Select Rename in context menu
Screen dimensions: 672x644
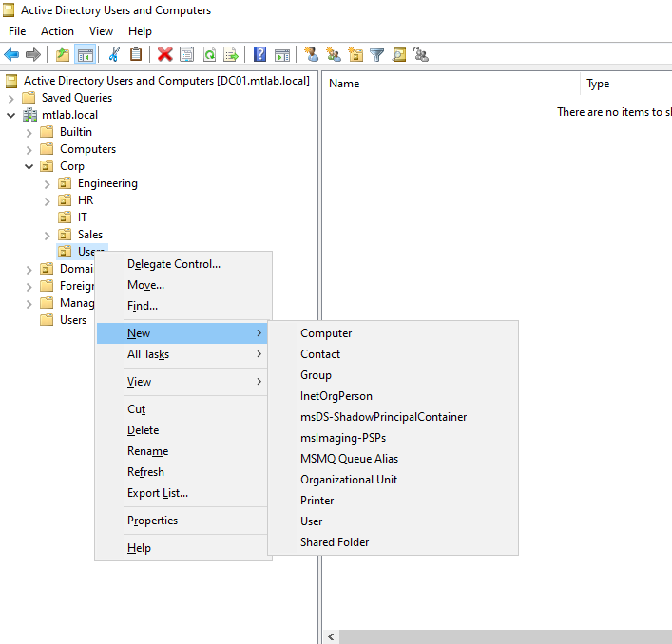(182, 451)
